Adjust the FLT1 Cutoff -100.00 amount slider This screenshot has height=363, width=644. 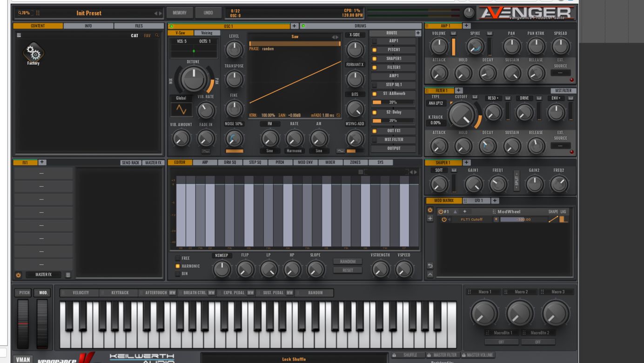pos(523,219)
